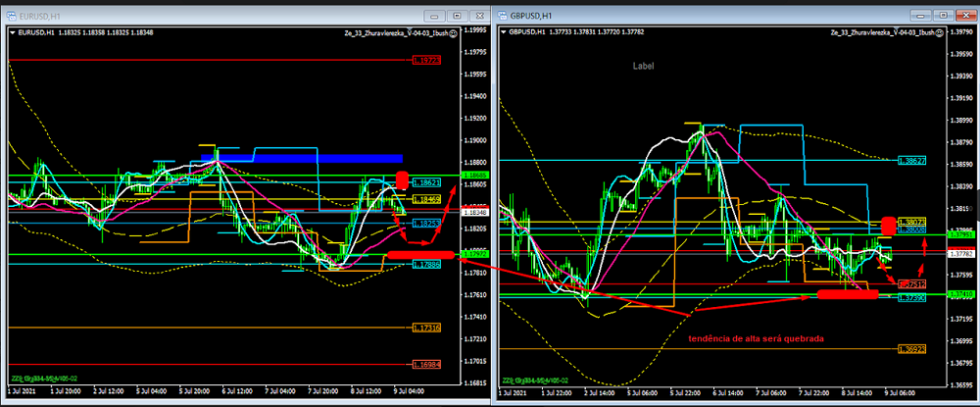Click the 1.38627 price label on GBPUSD chart
Image resolution: width=980 pixels, height=407 pixels.
[911, 160]
